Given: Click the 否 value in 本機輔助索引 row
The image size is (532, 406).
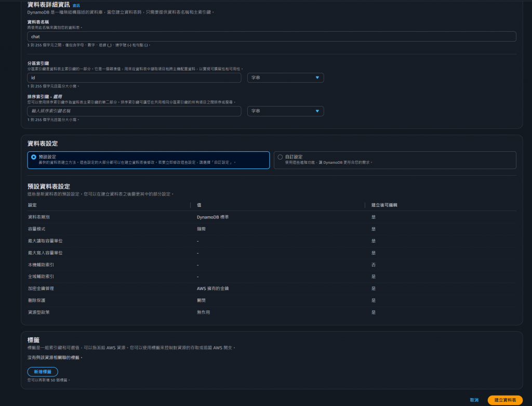Looking at the screenshot, I should pos(373,265).
